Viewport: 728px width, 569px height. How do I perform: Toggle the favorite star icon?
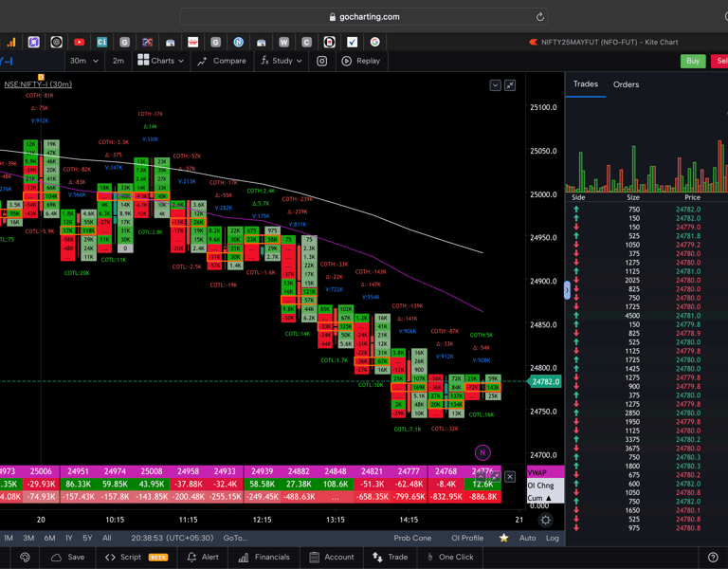click(503, 538)
